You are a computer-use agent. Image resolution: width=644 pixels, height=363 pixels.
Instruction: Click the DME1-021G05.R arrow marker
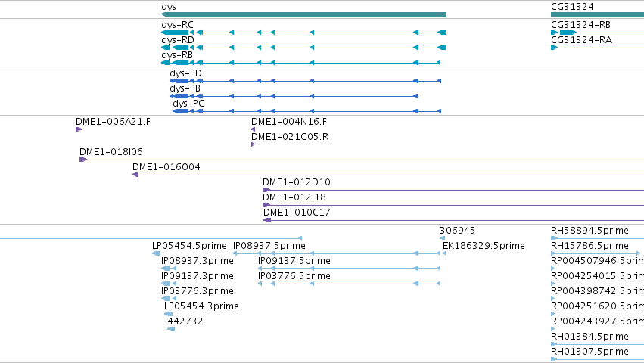(253, 144)
